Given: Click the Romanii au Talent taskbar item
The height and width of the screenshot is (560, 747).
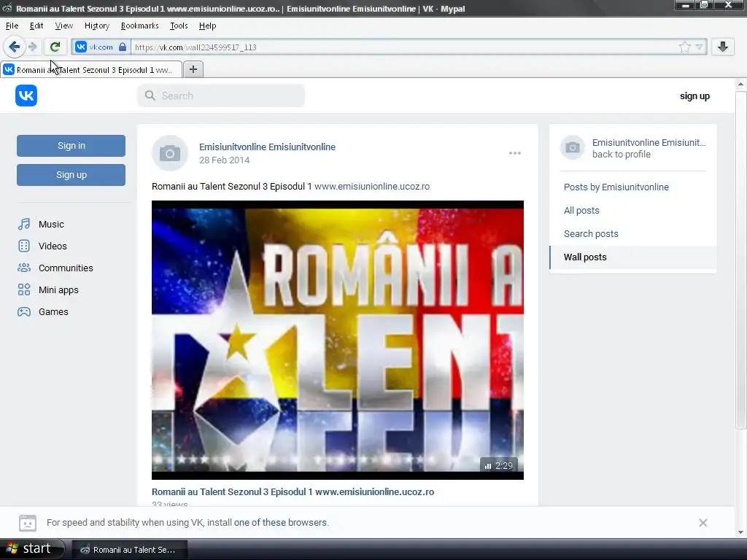Looking at the screenshot, I should coord(128,550).
